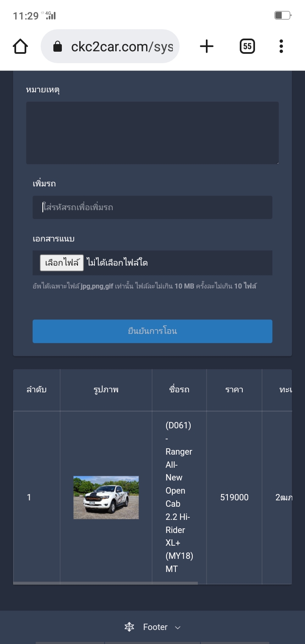Click the ราคา column header
Viewport: 305px width, 644px height.
point(234,390)
